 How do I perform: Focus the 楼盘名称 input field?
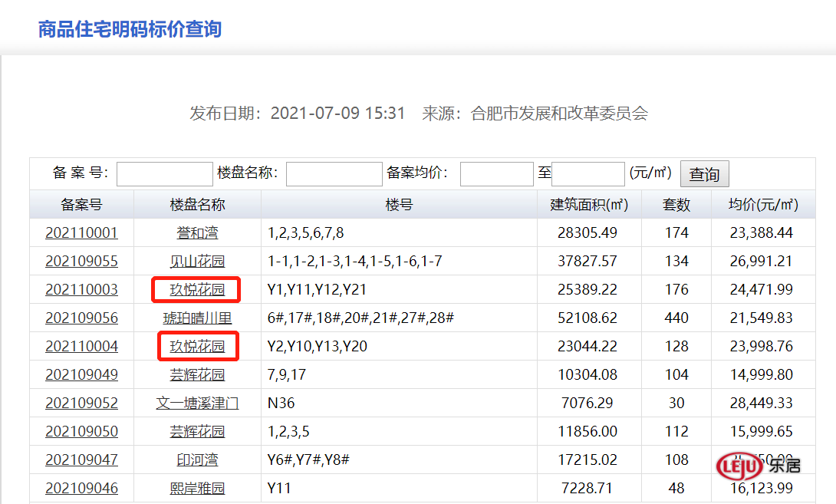click(x=334, y=174)
